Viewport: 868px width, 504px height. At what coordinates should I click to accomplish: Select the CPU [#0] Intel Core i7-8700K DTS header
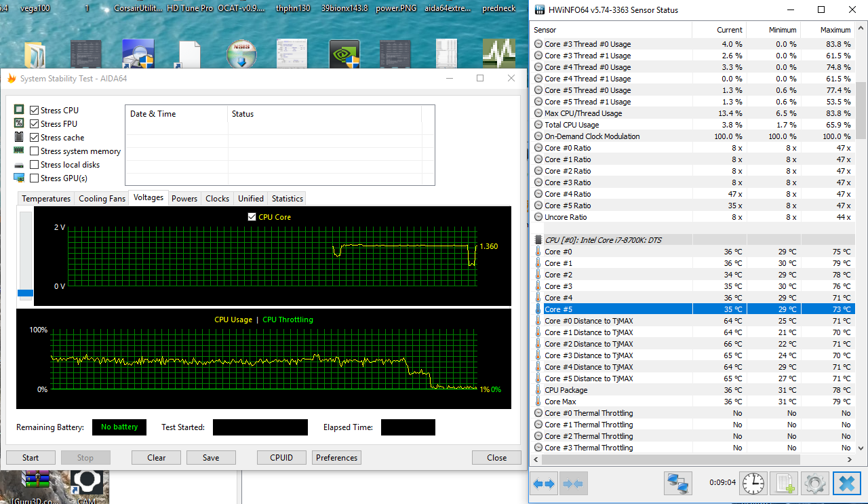click(x=692, y=239)
